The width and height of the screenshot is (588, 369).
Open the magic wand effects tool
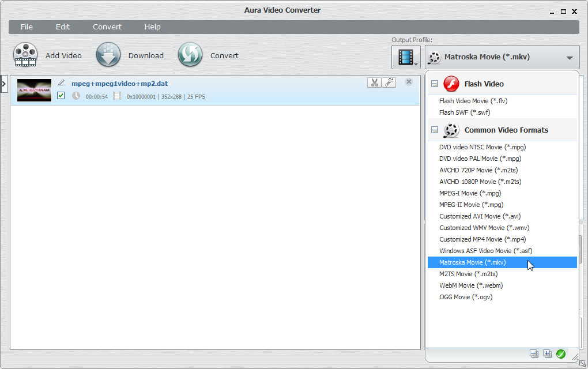389,82
